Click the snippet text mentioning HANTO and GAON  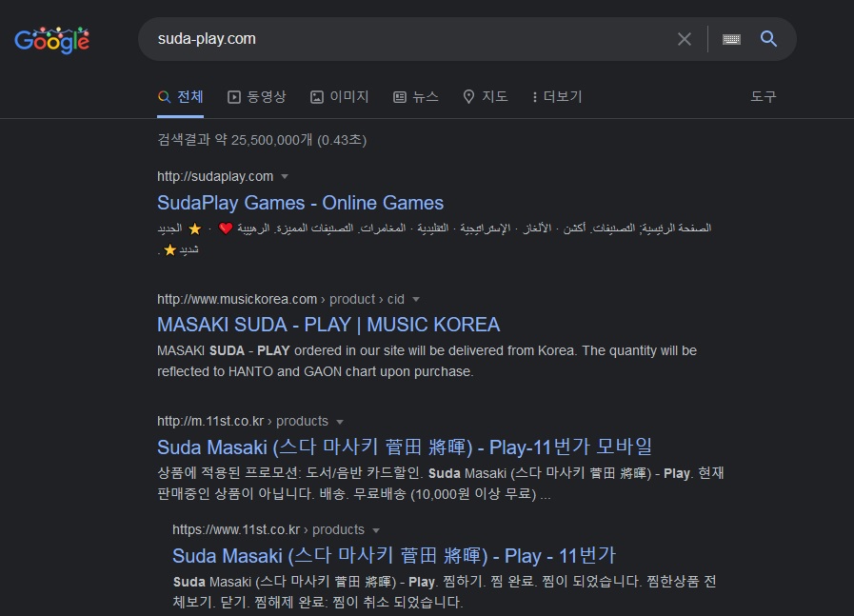(x=427, y=361)
